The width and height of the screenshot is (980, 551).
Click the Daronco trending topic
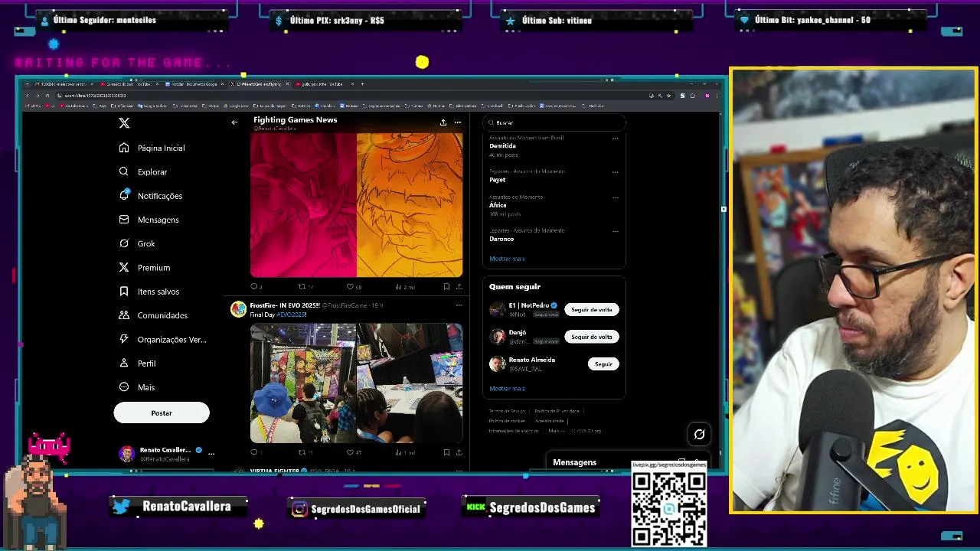501,239
